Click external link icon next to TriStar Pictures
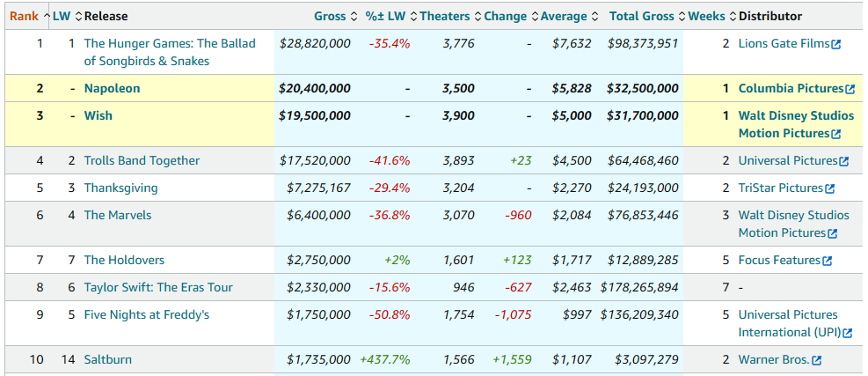Screen dimensions: 868x376 tap(829, 189)
